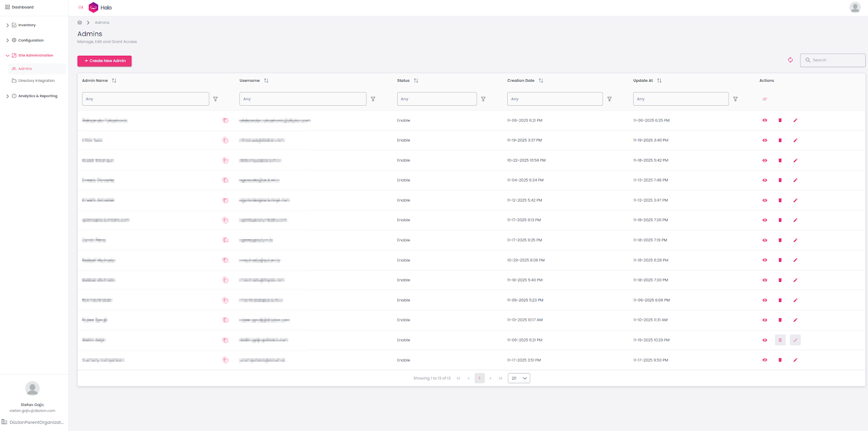This screenshot has height=431, width=868.
Task: Open the Dashboard sidebar item
Action: [20, 8]
